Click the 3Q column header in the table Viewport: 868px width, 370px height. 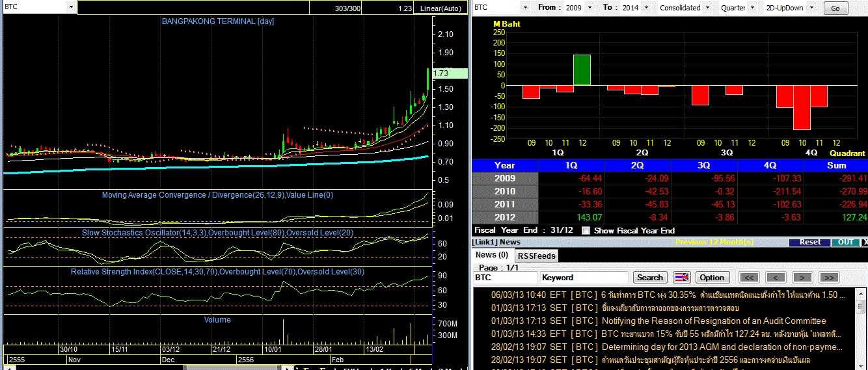point(704,165)
